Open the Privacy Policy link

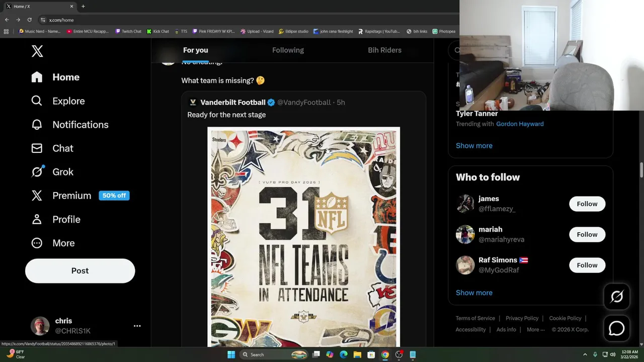[522, 318]
